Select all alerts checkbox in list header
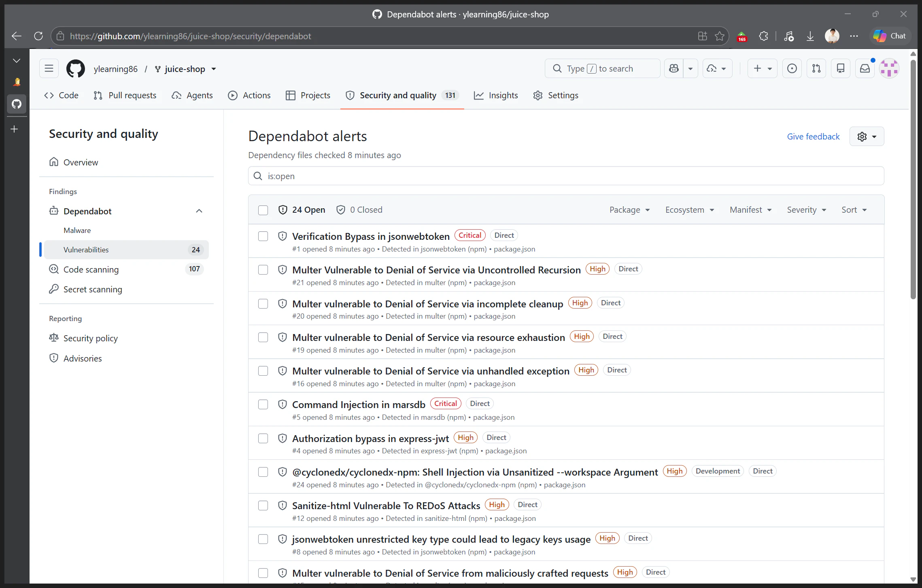The height and width of the screenshot is (588, 922). point(263,210)
